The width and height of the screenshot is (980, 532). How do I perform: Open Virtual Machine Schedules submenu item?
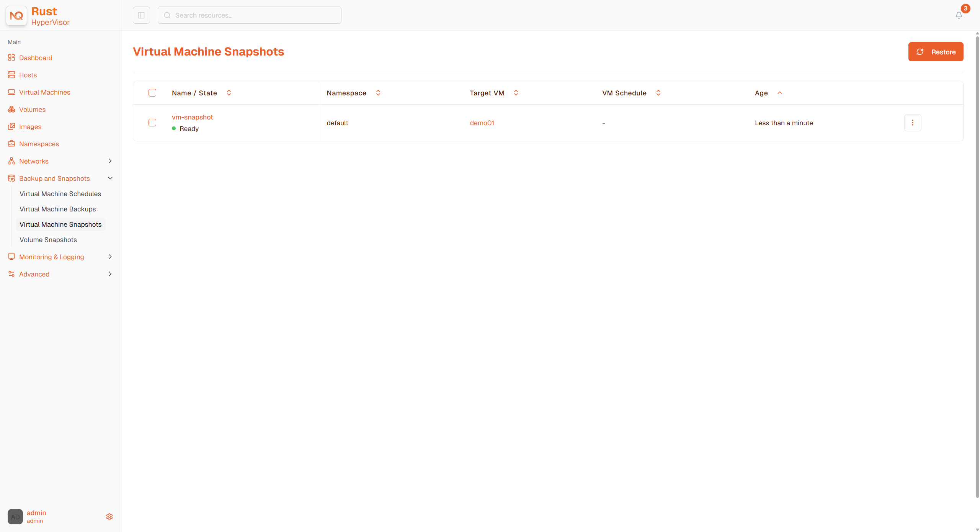(60, 193)
